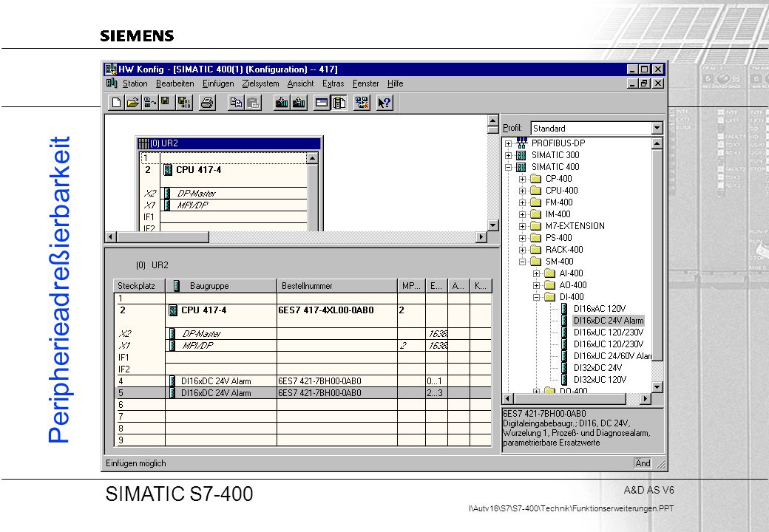Open the Hilfe menu

(396, 83)
